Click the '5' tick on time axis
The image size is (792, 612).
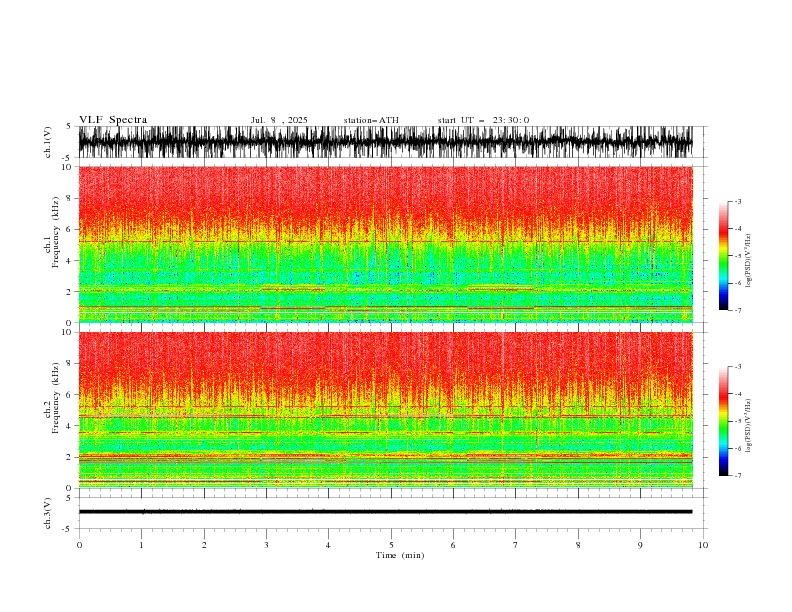tap(391, 545)
